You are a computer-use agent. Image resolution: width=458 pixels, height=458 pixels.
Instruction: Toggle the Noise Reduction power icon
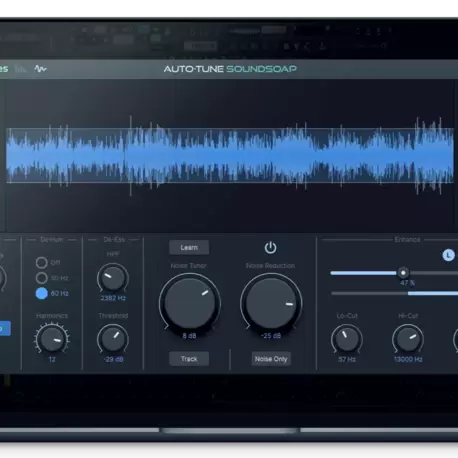coord(270,248)
